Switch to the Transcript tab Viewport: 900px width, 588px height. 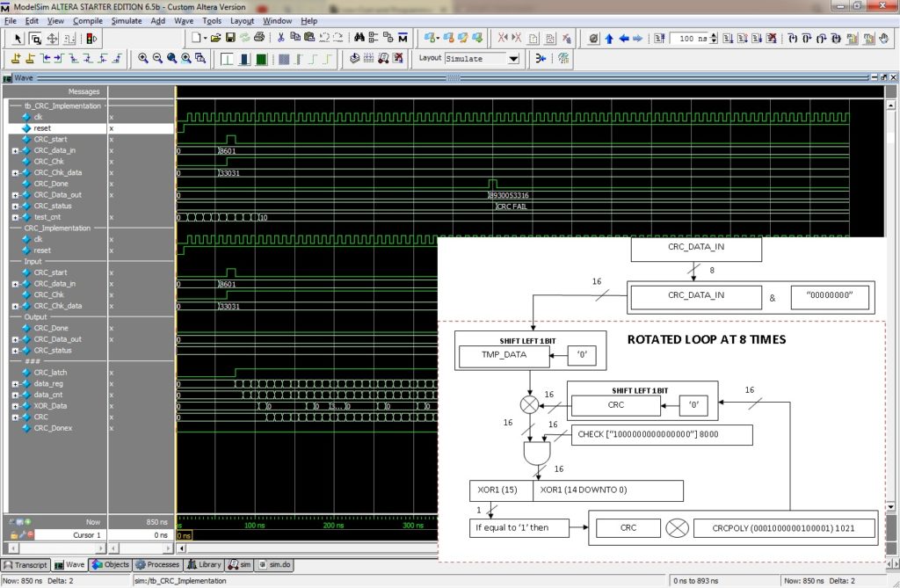[26, 564]
